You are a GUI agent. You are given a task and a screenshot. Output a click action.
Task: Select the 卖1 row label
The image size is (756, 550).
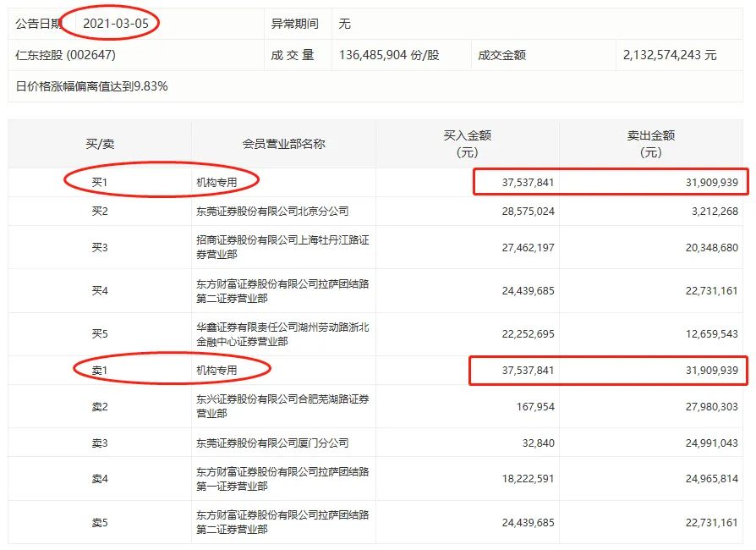(100, 371)
